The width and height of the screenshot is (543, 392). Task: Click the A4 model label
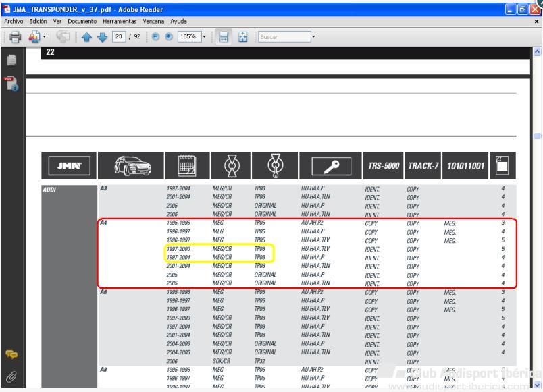[x=103, y=223]
